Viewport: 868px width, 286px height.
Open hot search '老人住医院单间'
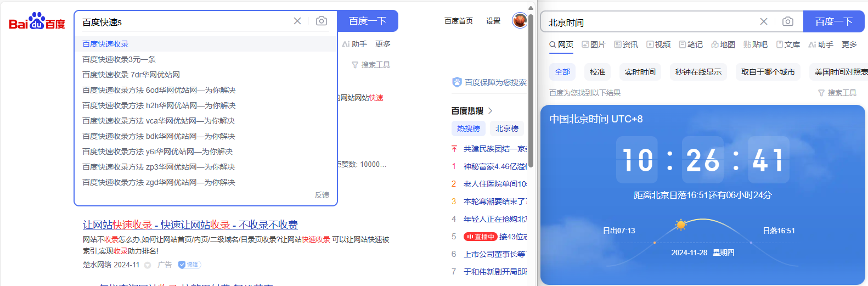coord(494,184)
